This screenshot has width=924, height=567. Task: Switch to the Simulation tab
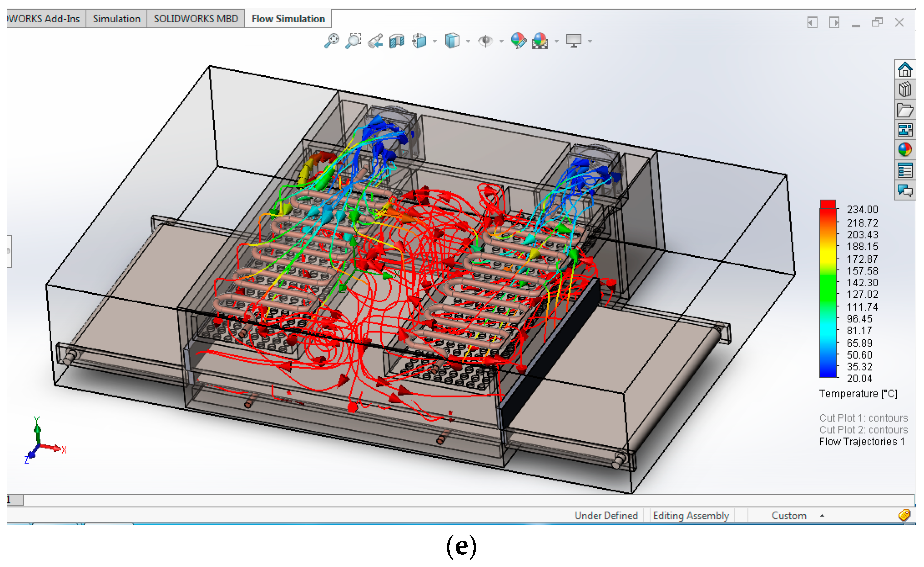pyautogui.click(x=116, y=19)
